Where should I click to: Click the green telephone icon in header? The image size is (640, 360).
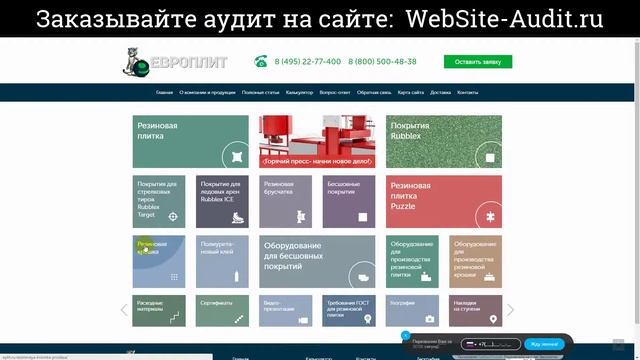pos(260,61)
